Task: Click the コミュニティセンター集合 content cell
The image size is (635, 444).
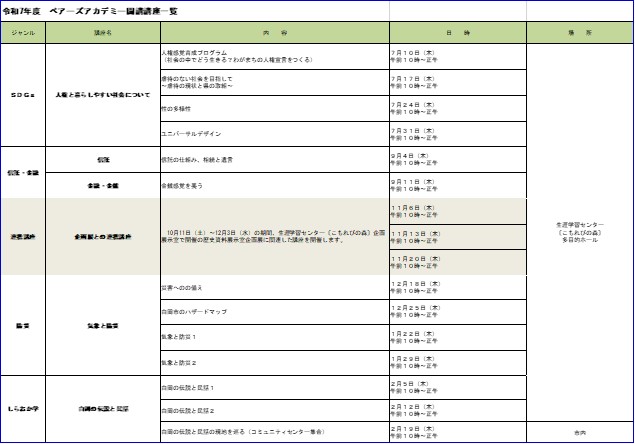Action: pyautogui.click(x=275, y=432)
